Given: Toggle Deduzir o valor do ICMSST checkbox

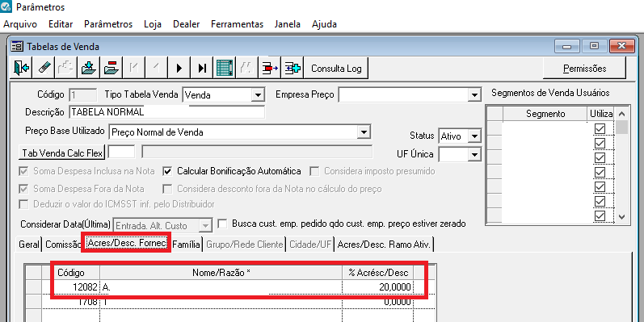Looking at the screenshot, I should point(23,204).
